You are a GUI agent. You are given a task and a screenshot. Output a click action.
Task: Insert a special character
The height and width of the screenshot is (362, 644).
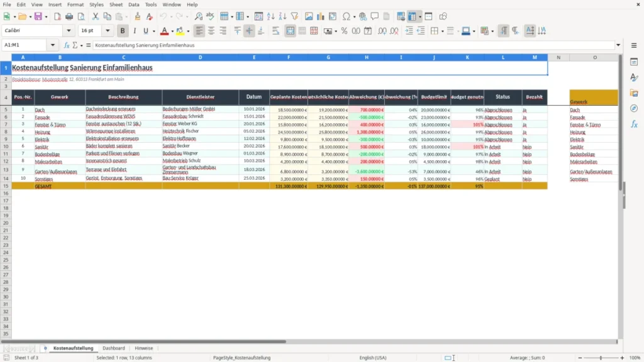tap(347, 16)
